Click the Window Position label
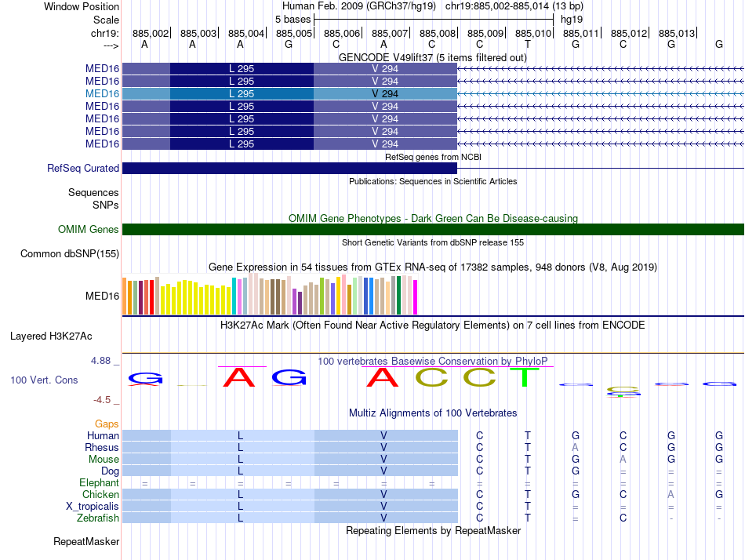745x560 pixels. [x=82, y=6]
